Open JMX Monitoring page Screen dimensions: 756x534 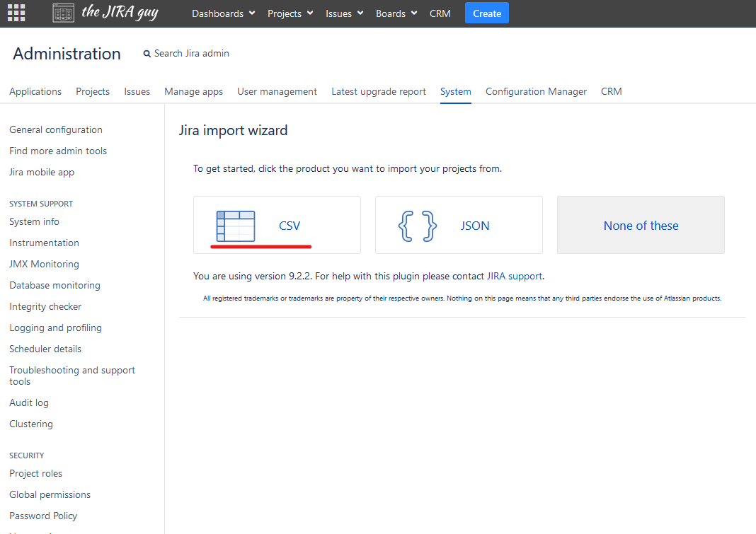coord(44,264)
